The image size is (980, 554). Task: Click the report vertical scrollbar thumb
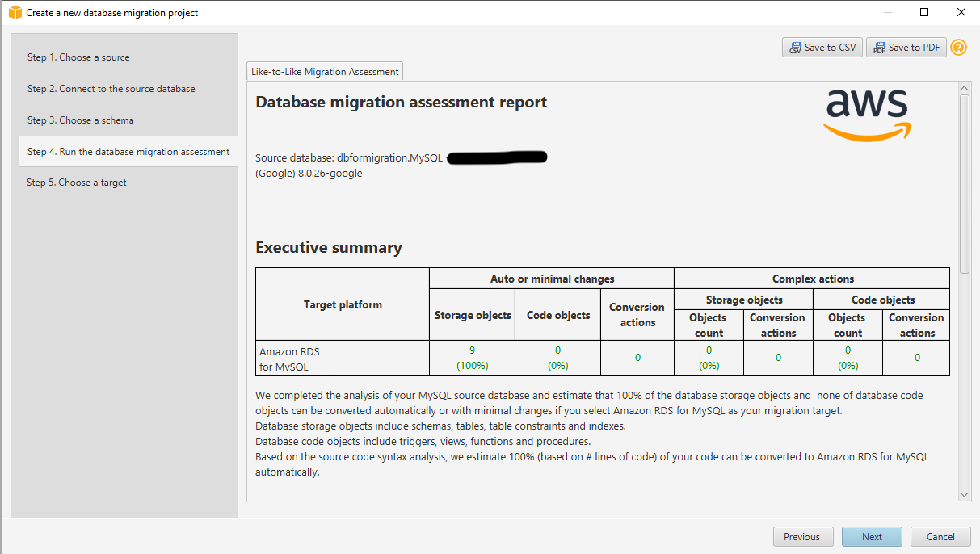[964, 184]
